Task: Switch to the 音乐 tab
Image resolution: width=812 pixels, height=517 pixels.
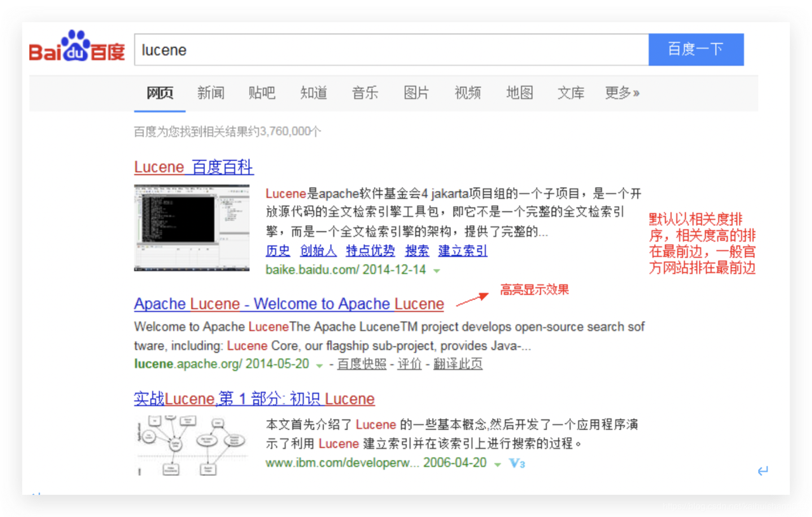Action: tap(365, 93)
